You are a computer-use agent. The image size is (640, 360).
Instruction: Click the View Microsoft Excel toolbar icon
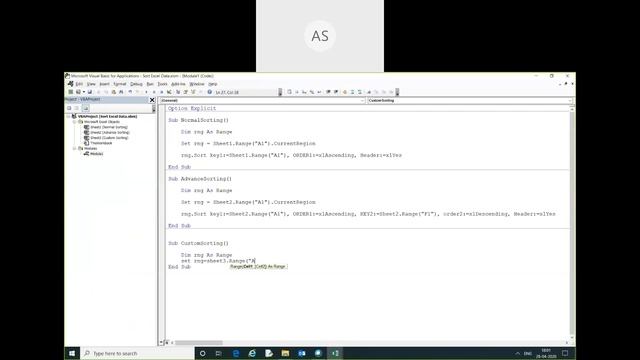(71, 92)
